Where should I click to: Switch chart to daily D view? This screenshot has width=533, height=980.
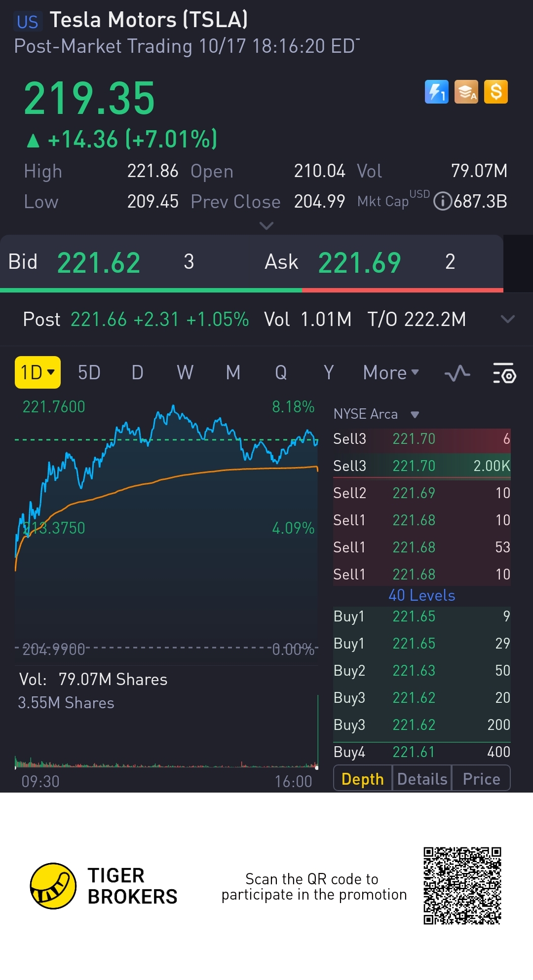138,373
